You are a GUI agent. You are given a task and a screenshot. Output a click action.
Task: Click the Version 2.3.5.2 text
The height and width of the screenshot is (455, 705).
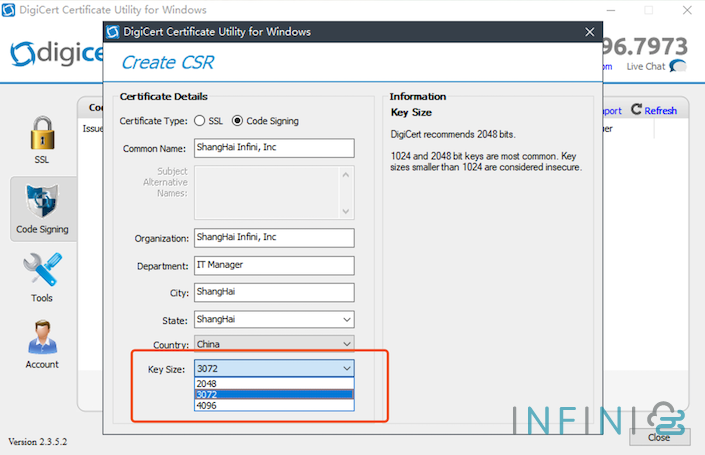(x=38, y=442)
